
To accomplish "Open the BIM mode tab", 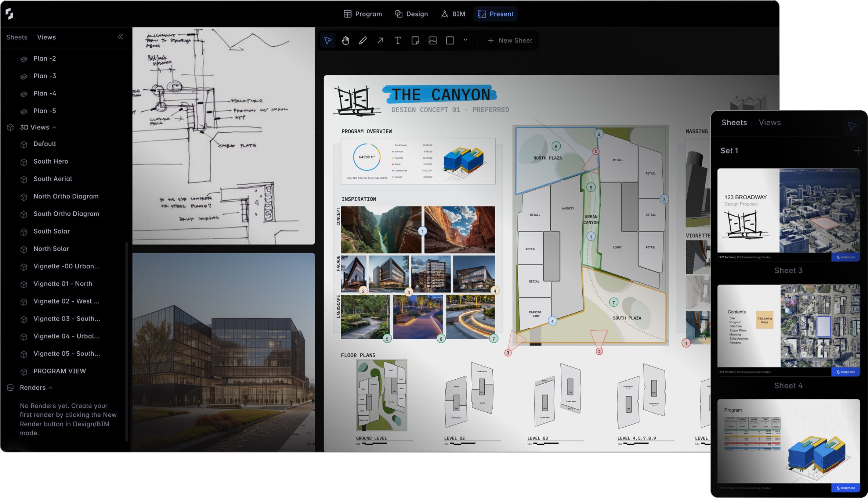I will [453, 14].
